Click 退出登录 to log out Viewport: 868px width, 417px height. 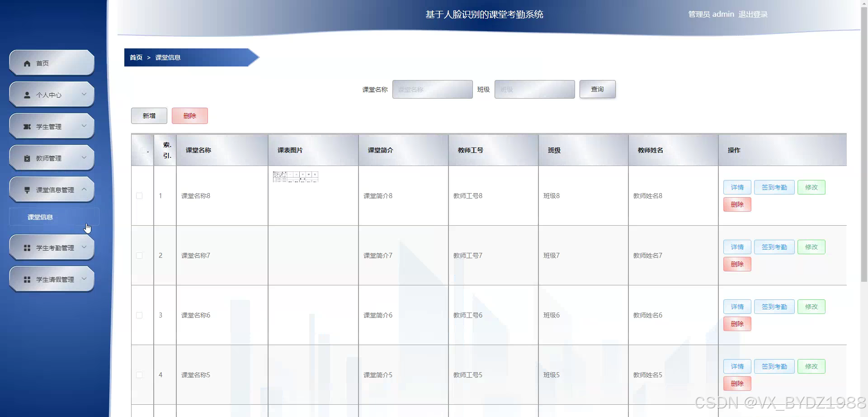pos(753,14)
